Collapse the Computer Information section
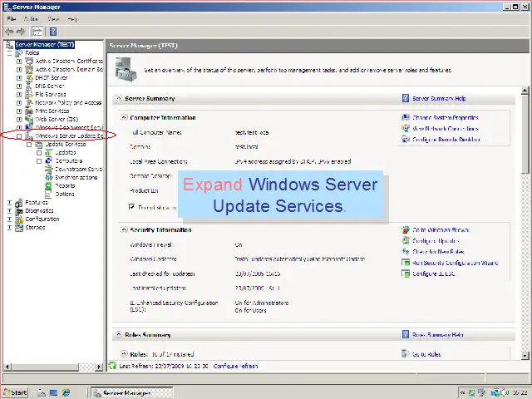Image resolution: width=532 pixels, height=399 pixels. [x=124, y=117]
